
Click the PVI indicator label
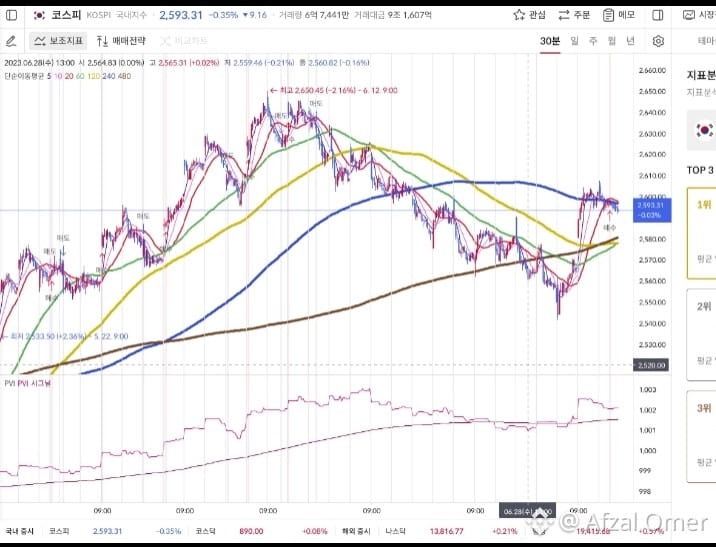pos(10,383)
